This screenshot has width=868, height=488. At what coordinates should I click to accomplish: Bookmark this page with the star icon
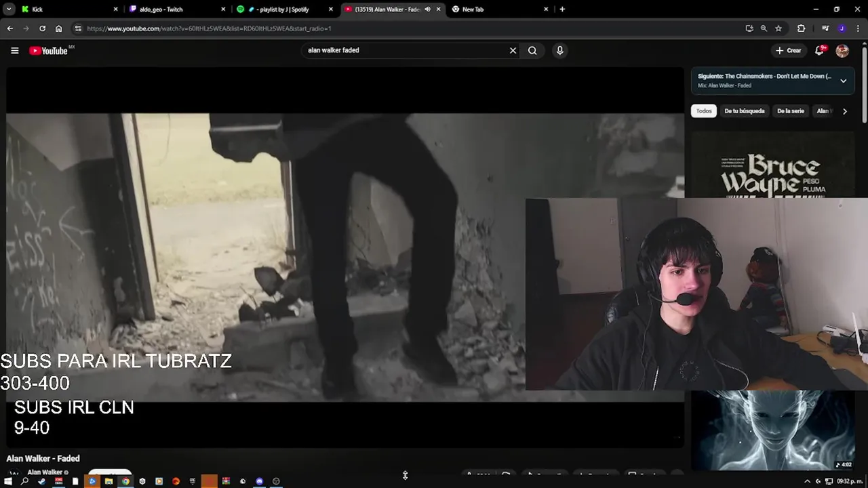coord(778,28)
